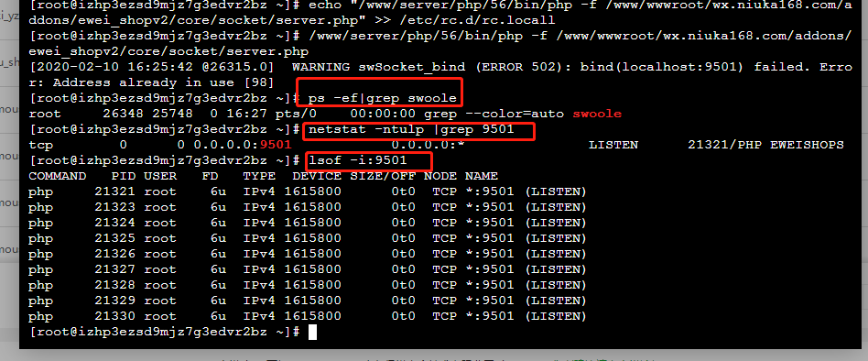The height and width of the screenshot is (361, 868).
Task: Click "0t0" offset in PID 21323 row
Action: (x=403, y=207)
